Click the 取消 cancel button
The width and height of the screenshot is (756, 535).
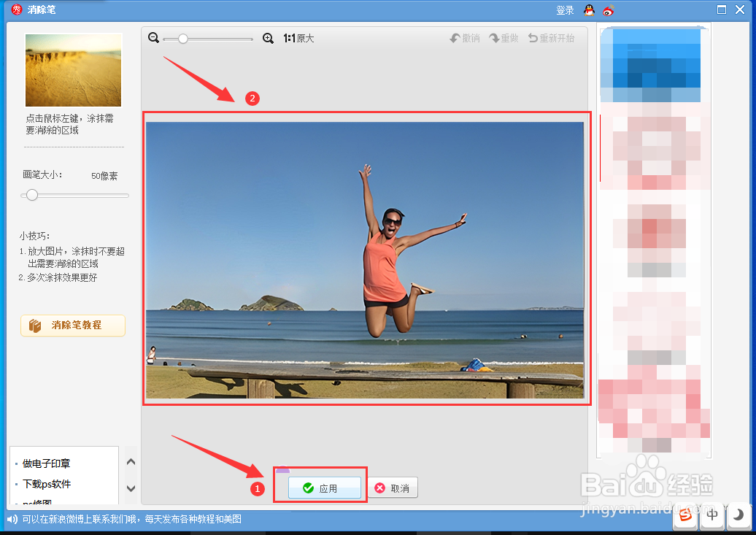pos(393,488)
